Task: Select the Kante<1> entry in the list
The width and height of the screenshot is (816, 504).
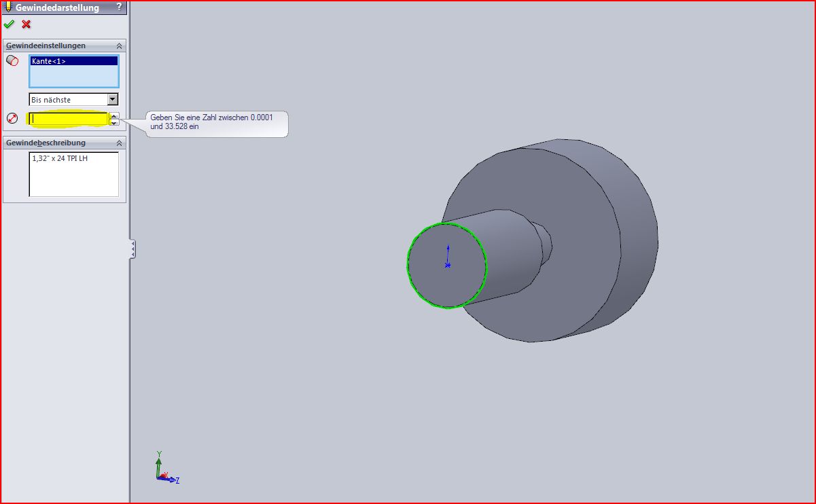Action: pos(73,61)
